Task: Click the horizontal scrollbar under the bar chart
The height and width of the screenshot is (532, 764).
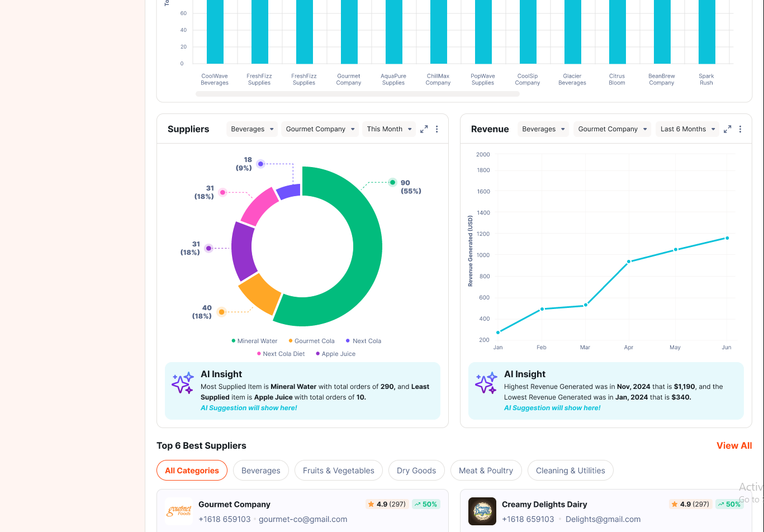Action: (x=357, y=94)
